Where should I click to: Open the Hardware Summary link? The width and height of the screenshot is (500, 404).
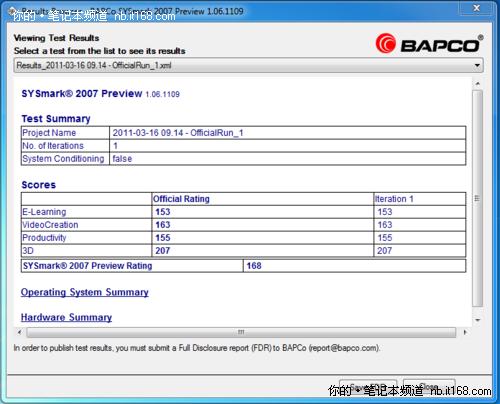(x=66, y=317)
